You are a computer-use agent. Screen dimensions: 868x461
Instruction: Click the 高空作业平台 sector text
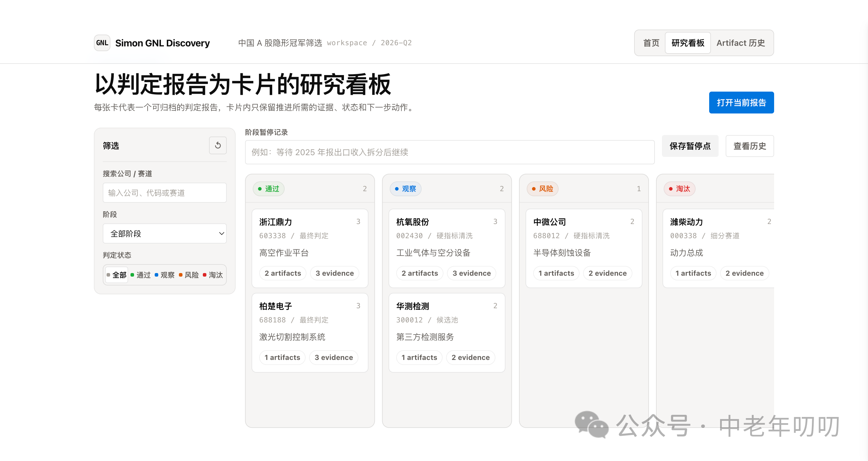pos(284,253)
